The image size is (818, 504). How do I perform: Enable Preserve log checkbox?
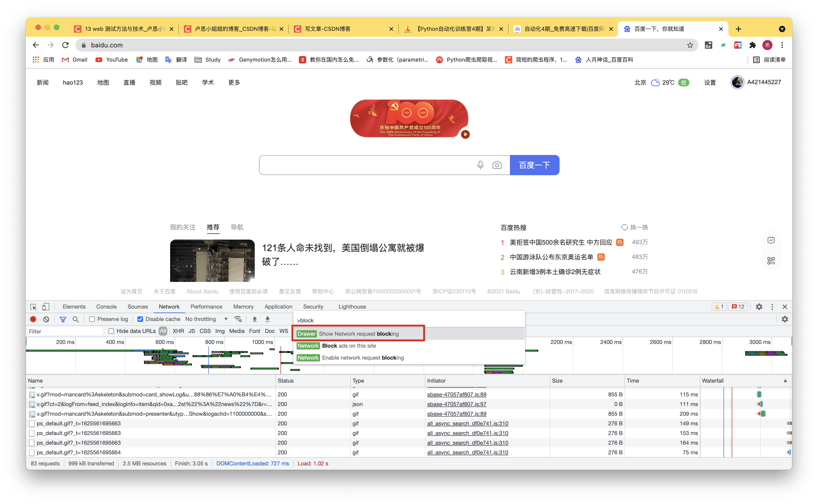[92, 319]
